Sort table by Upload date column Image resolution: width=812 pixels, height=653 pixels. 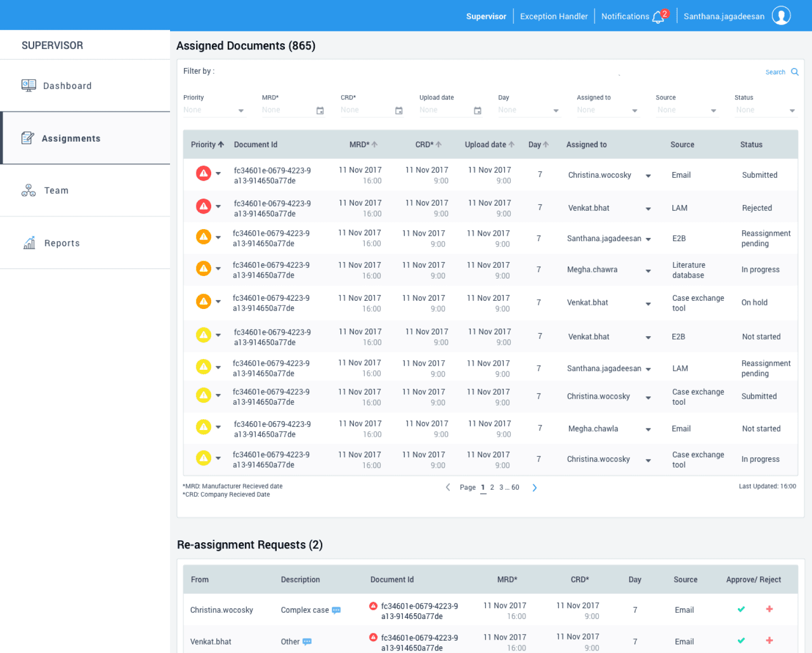click(489, 145)
